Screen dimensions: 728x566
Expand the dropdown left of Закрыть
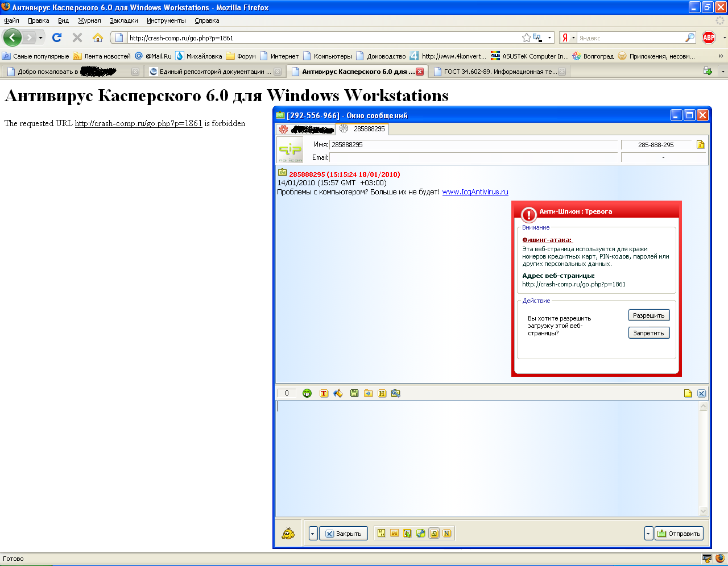click(313, 534)
